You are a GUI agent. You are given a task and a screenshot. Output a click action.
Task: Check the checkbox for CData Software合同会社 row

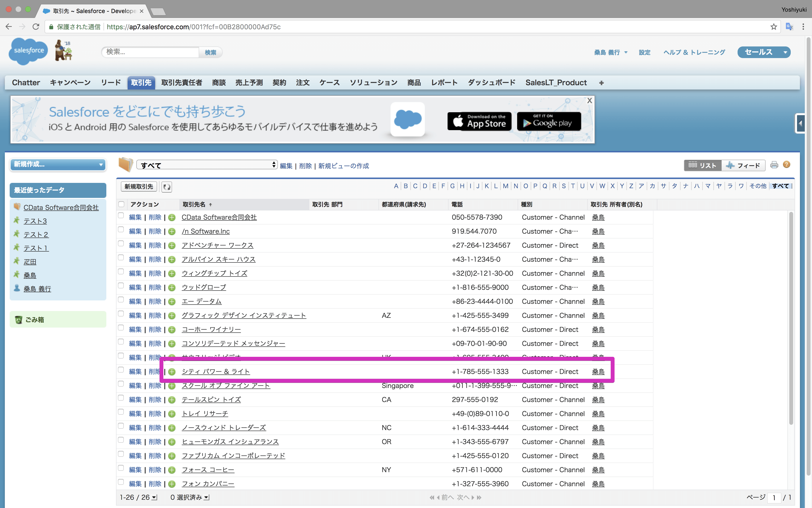(121, 216)
